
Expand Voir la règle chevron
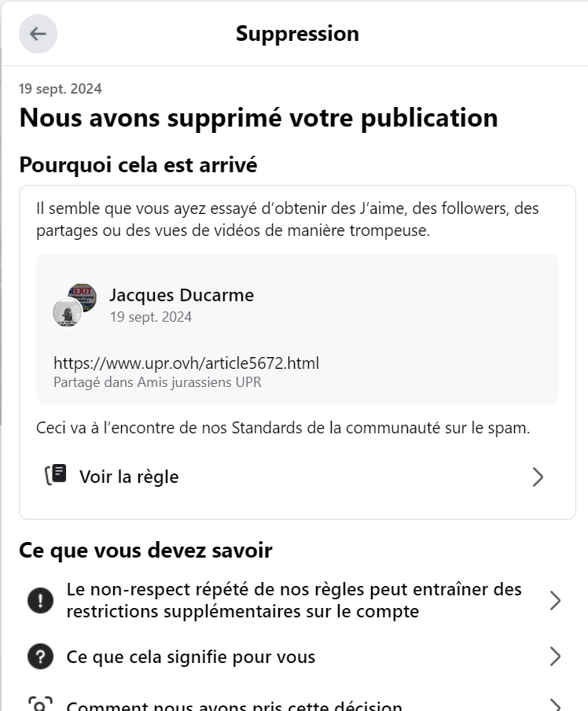[538, 477]
